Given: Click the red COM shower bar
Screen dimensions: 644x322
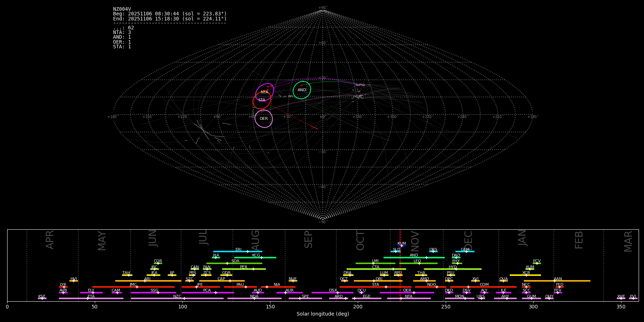Looking at the screenshot, I should 483,287.
